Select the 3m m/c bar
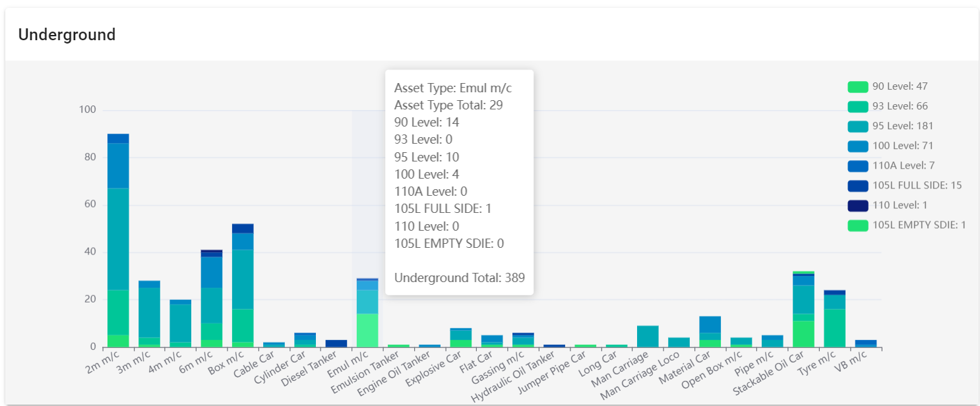This screenshot has width=980, height=406. coord(149,314)
